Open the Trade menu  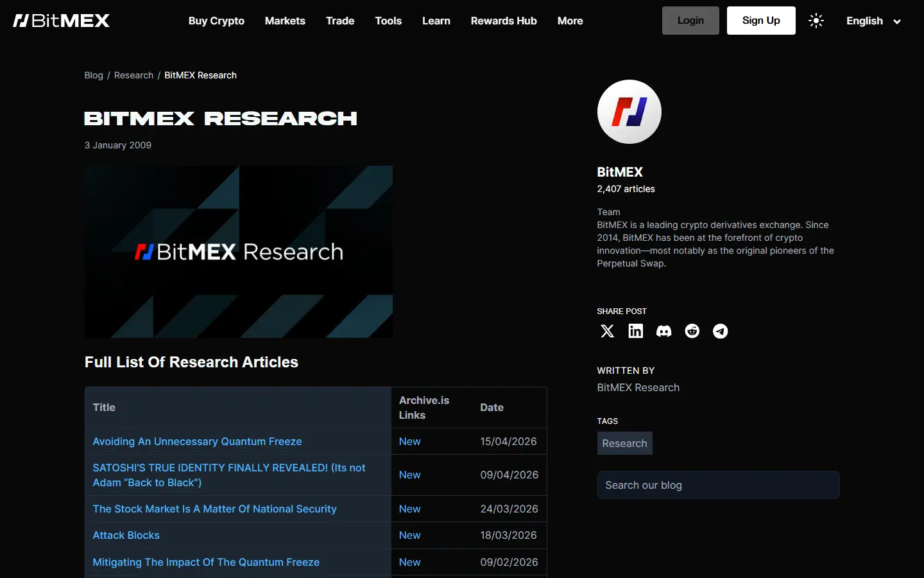pos(340,21)
